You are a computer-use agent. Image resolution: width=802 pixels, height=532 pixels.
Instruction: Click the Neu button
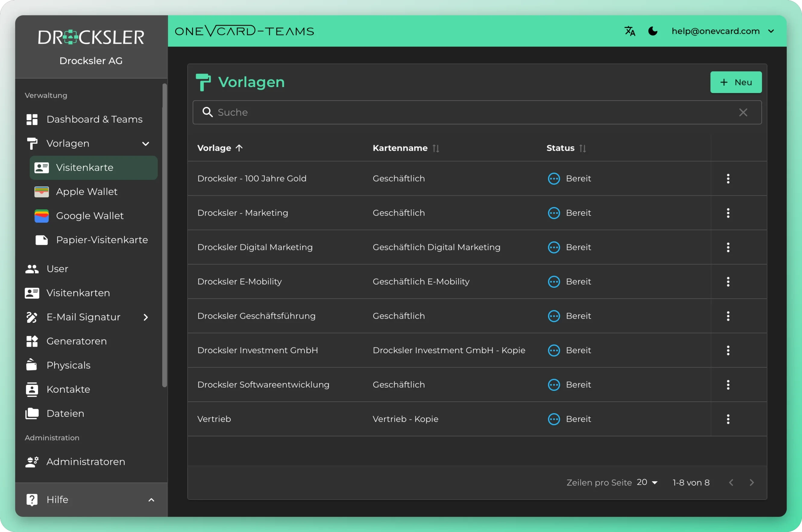pos(736,82)
